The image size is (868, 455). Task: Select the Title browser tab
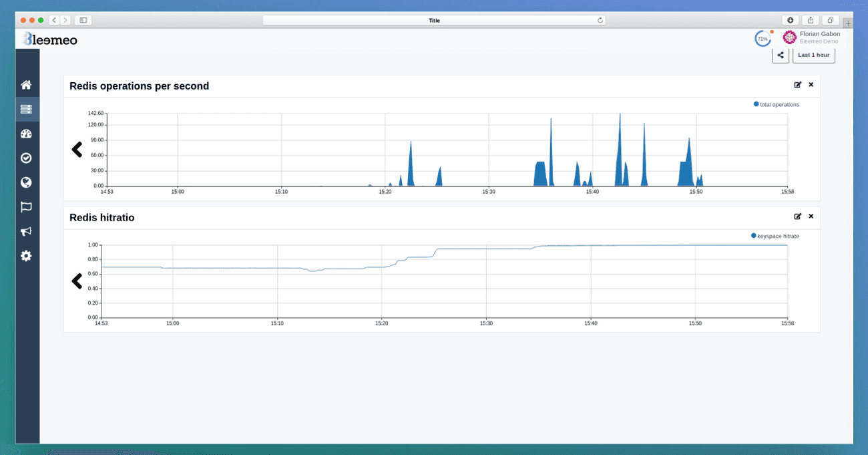pyautogui.click(x=434, y=20)
